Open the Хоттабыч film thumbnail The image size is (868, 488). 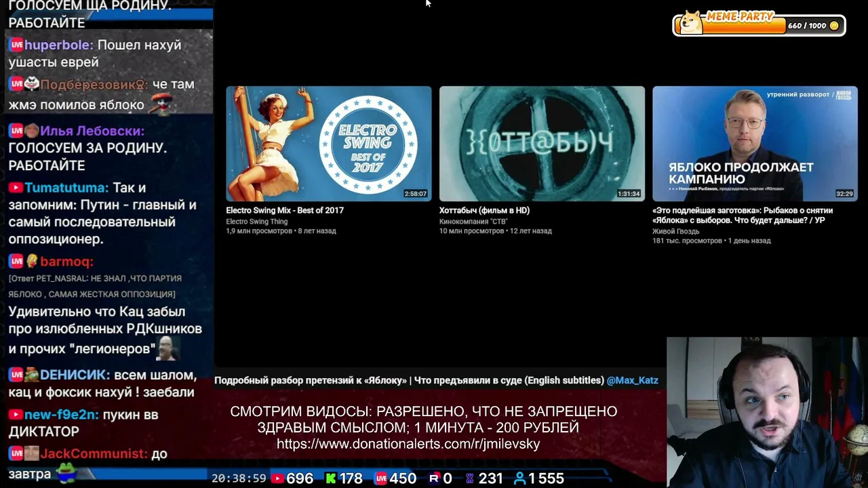(x=542, y=143)
